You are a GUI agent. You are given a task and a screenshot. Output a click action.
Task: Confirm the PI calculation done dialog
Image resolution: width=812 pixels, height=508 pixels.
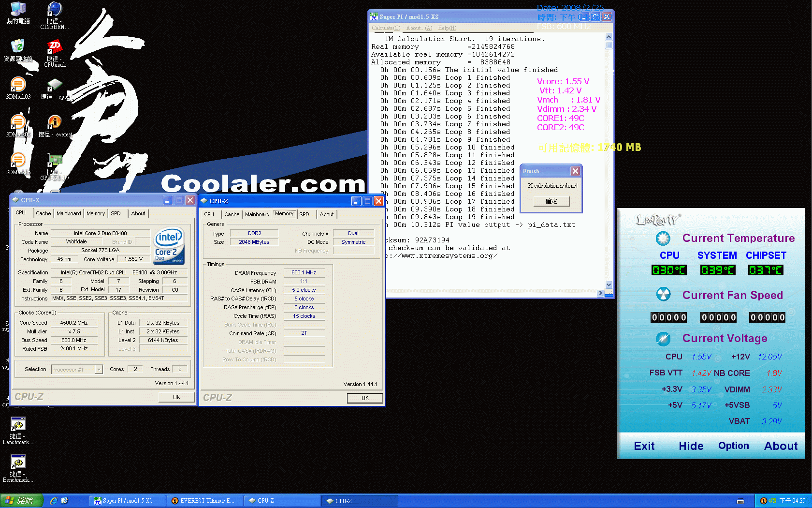click(551, 201)
